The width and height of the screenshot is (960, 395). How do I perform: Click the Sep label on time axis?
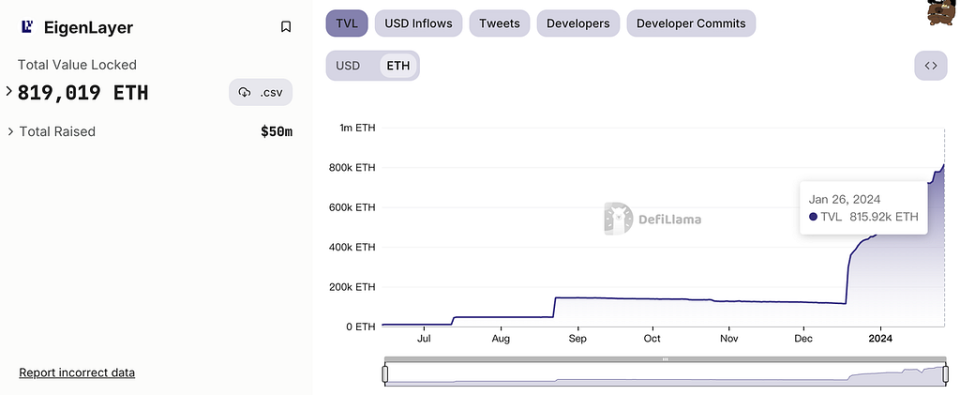pyautogui.click(x=577, y=338)
